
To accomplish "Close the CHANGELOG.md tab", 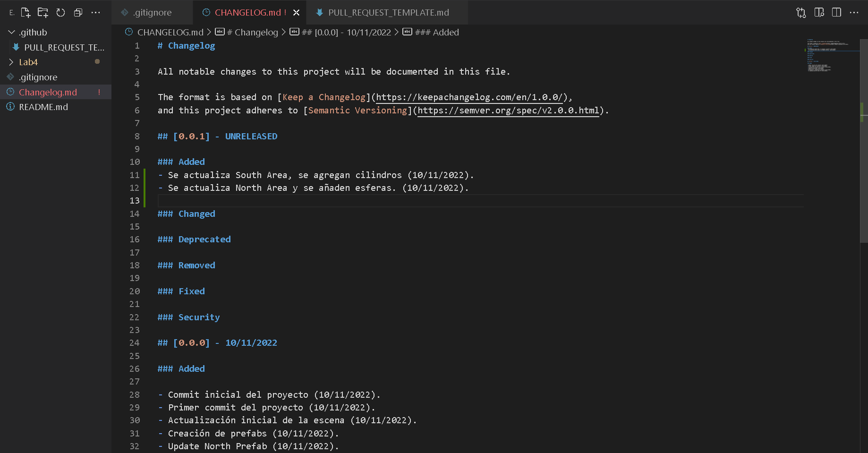I will 296,13.
